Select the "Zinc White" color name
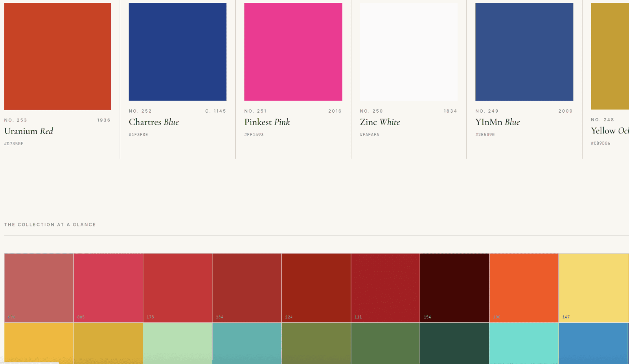 [380, 122]
